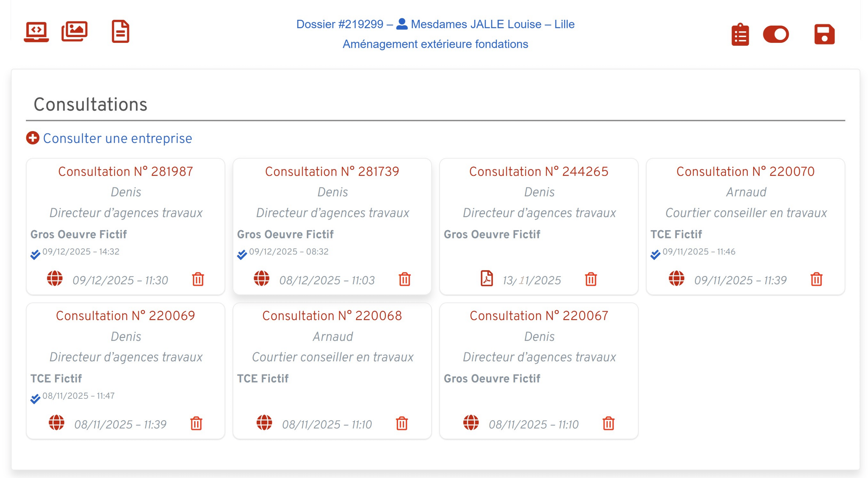This screenshot has width=868, height=478.
Task: Click the Dossier #219299 header link
Action: click(340, 24)
